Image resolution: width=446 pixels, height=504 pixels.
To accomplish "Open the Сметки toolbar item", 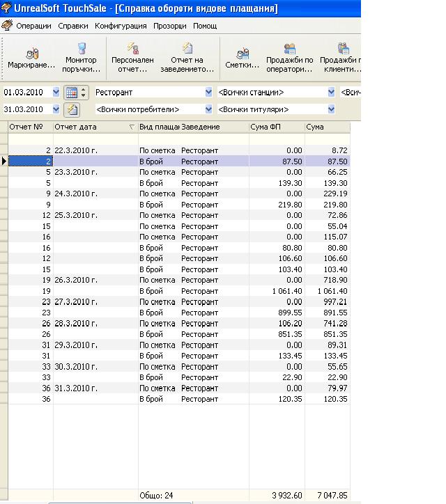I will point(241,57).
